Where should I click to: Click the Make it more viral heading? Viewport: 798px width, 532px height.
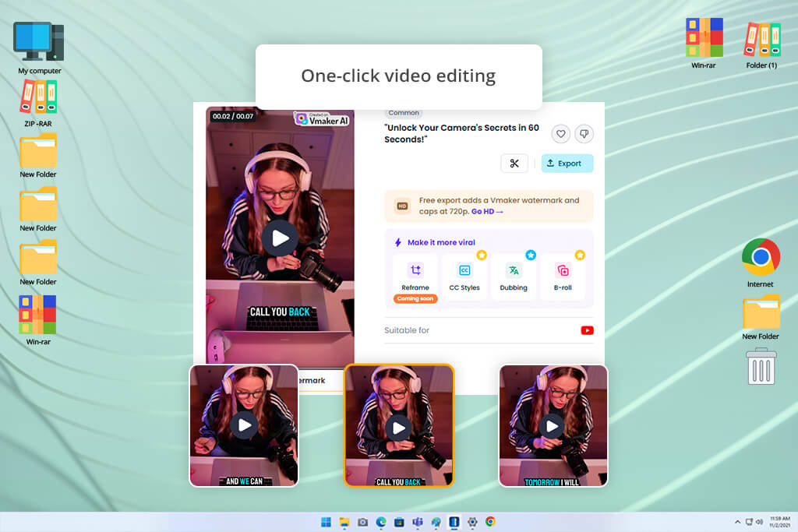pyautogui.click(x=441, y=242)
